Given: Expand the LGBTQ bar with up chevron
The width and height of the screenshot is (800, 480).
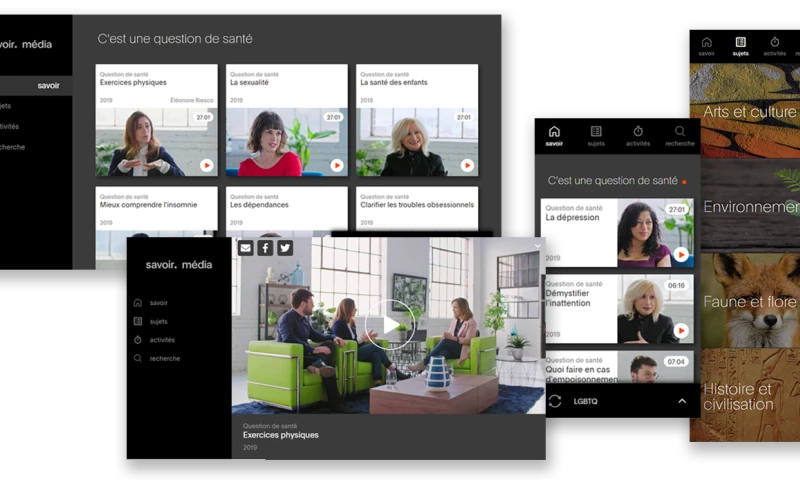Looking at the screenshot, I should 682,401.
